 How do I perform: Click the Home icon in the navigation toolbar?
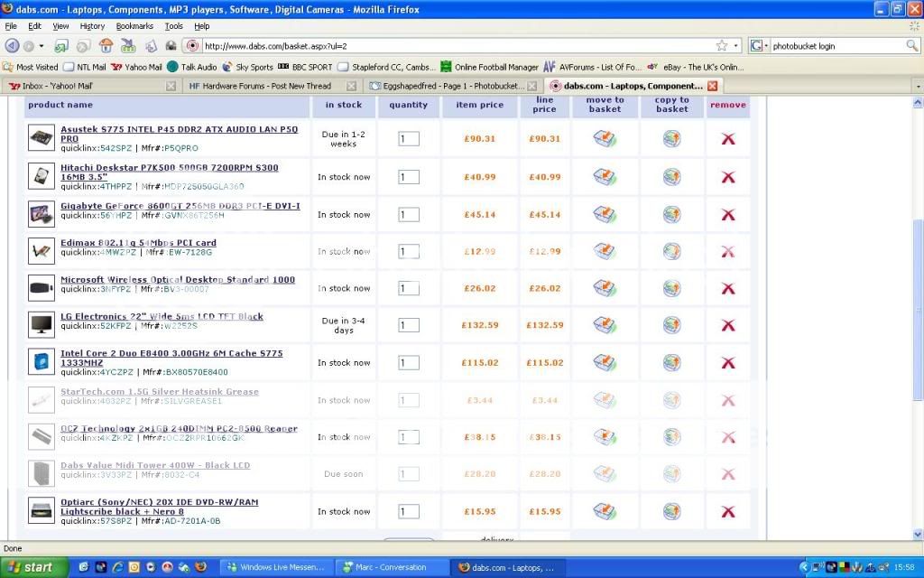tap(106, 45)
